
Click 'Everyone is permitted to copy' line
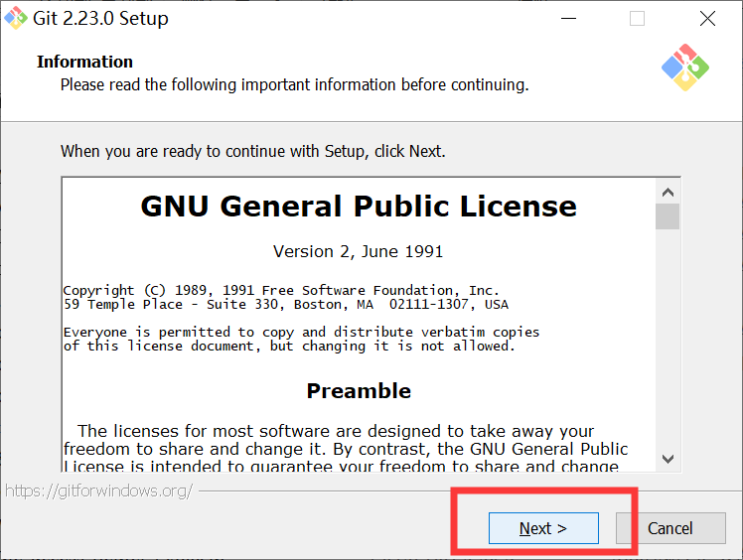click(x=301, y=332)
